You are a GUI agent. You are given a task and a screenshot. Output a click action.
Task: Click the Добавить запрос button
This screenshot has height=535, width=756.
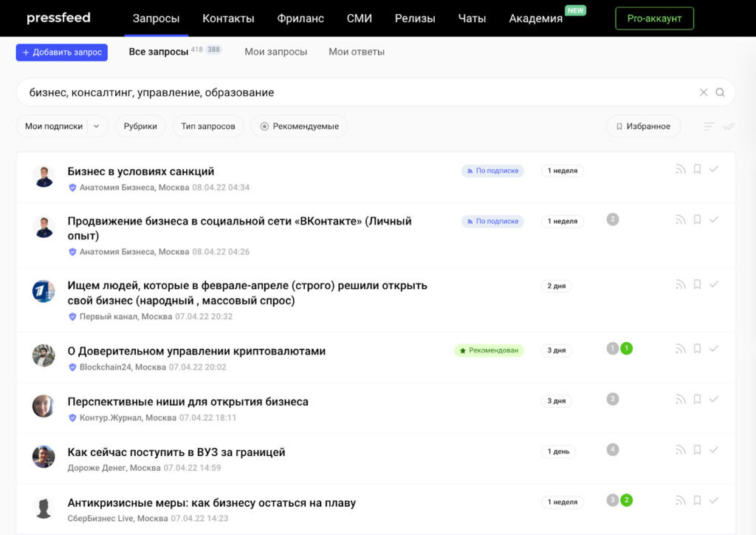tap(61, 52)
